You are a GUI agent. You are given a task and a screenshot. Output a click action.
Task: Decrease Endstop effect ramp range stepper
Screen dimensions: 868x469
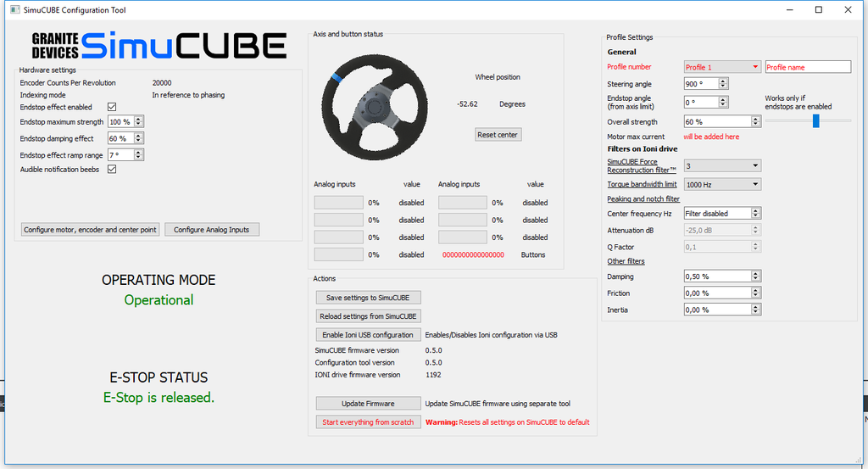[138, 158]
